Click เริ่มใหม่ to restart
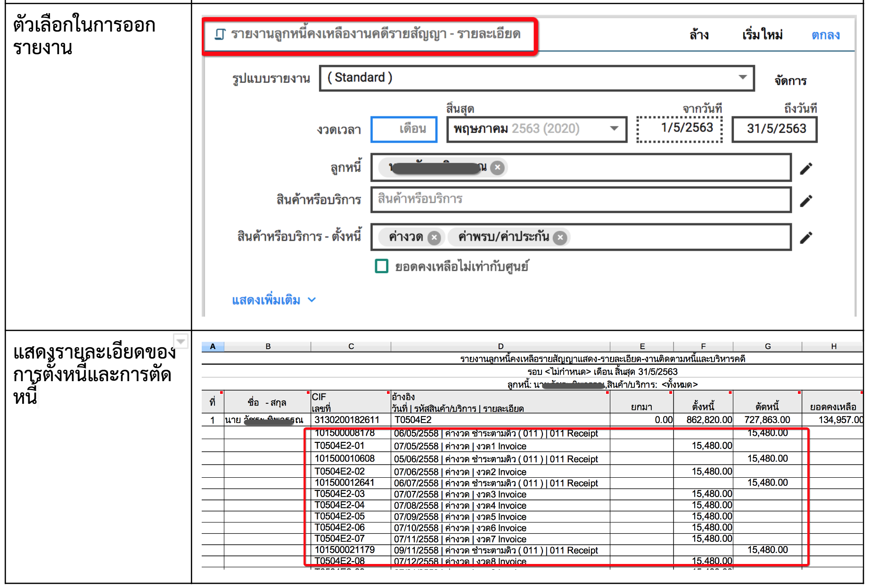 pos(762,35)
